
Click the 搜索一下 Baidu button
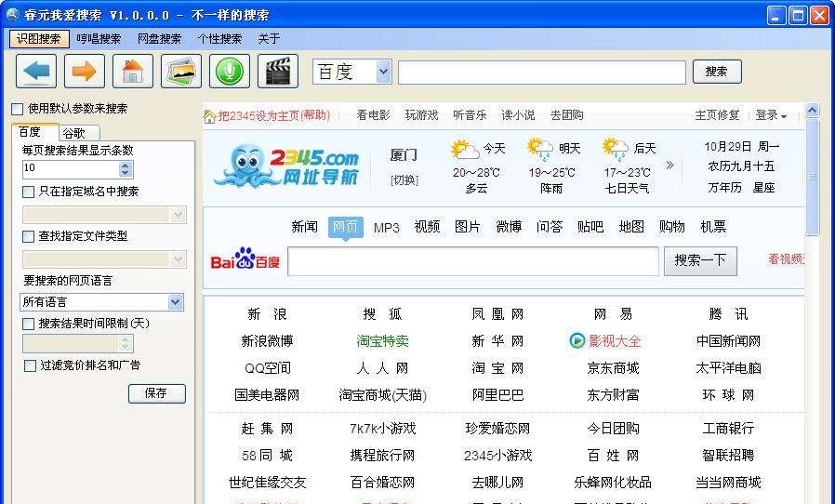tap(700, 260)
